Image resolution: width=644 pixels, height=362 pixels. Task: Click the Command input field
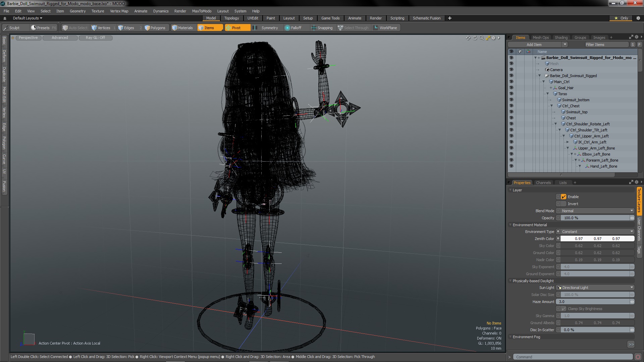pos(573,357)
